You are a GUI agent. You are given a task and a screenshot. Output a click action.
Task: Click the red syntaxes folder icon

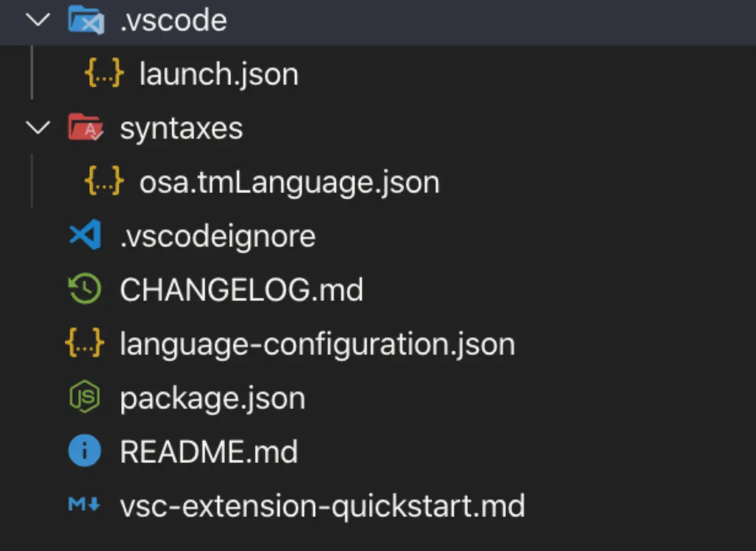(85, 128)
